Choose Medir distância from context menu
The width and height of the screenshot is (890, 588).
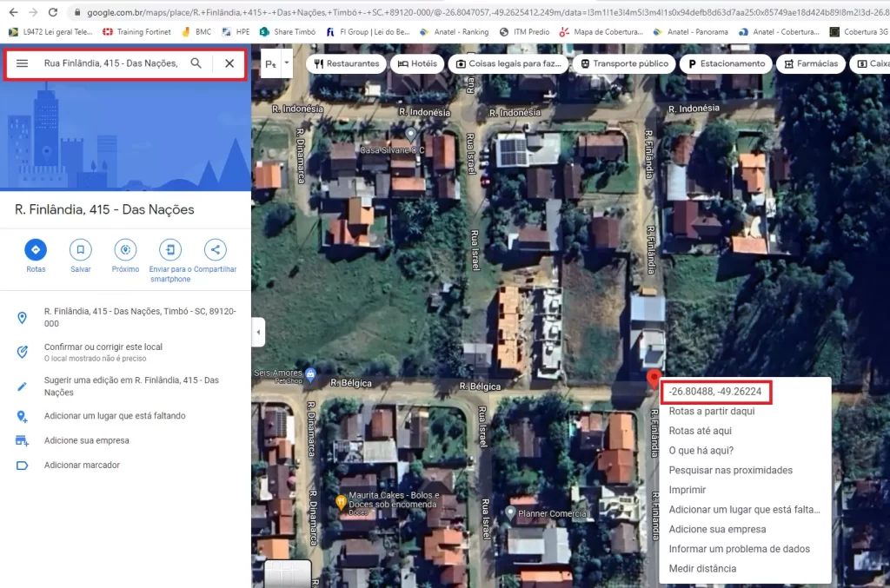pyautogui.click(x=702, y=569)
